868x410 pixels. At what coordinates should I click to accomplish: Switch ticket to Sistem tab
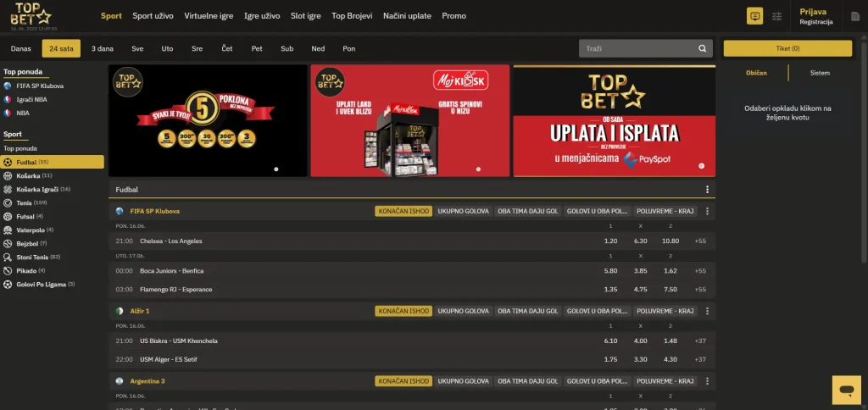tap(820, 73)
